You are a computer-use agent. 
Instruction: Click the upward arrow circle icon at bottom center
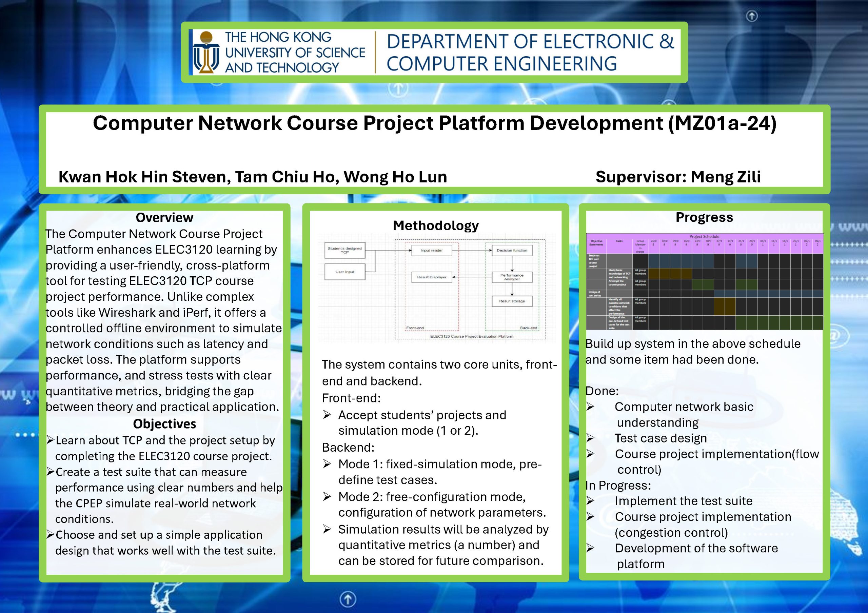point(348,599)
